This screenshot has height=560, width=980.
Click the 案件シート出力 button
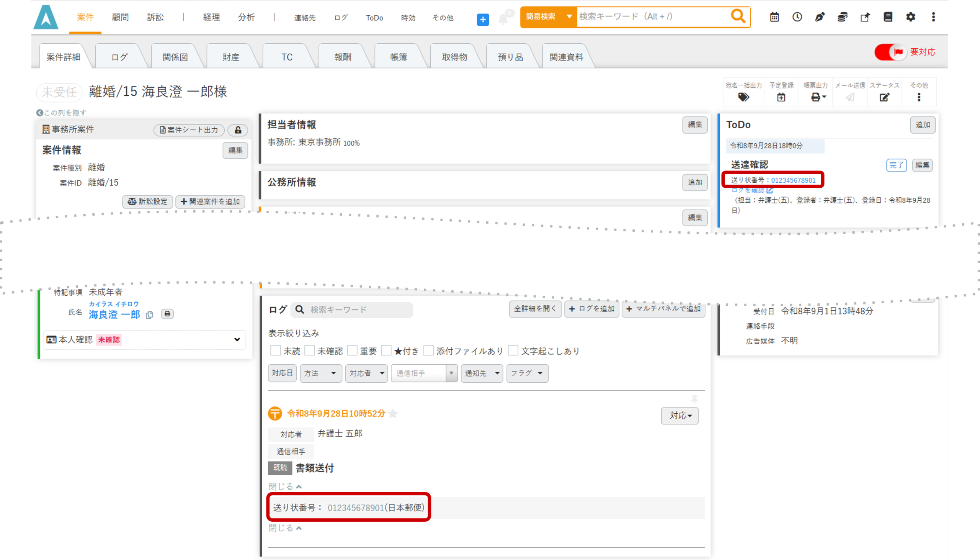(189, 130)
